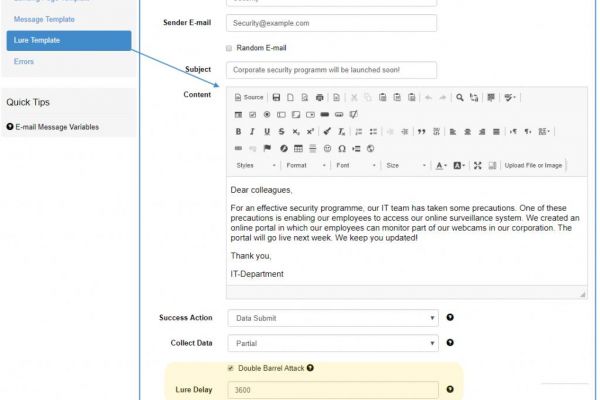Click the Italic formatting icon
Image resolution: width=600 pixels, height=400 pixels.
pos(252,132)
